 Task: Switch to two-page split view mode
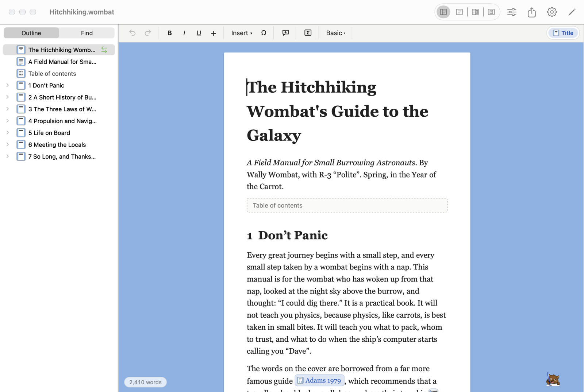475,12
